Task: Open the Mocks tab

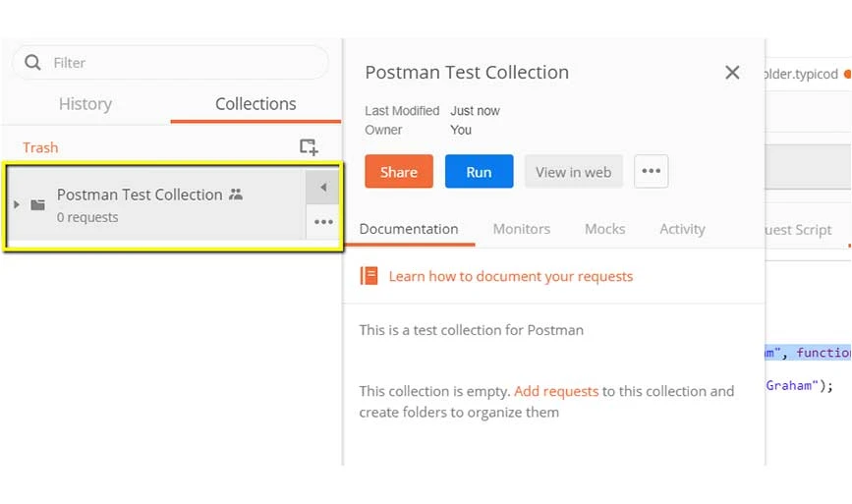Action: point(604,229)
